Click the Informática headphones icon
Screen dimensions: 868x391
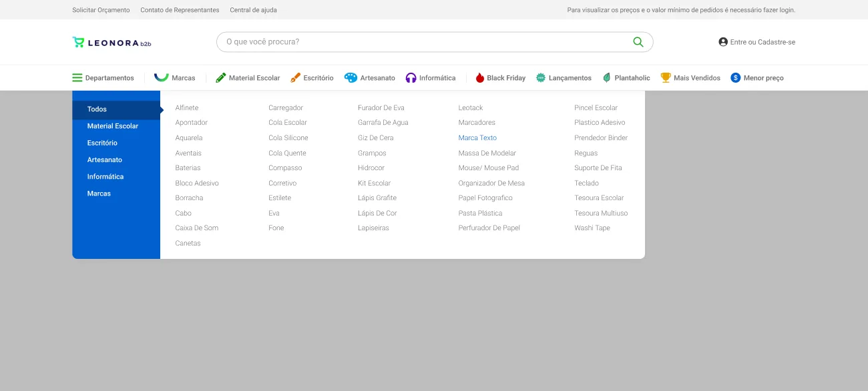pyautogui.click(x=411, y=78)
